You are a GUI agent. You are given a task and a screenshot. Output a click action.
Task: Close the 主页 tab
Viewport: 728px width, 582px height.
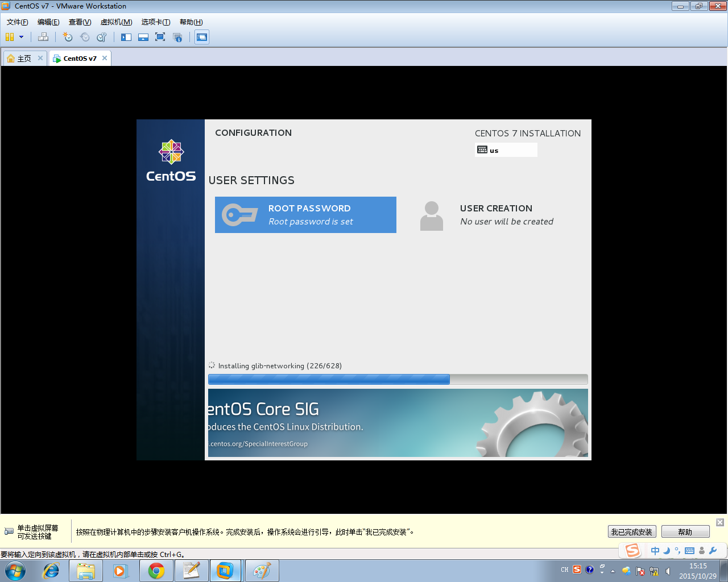(x=40, y=58)
